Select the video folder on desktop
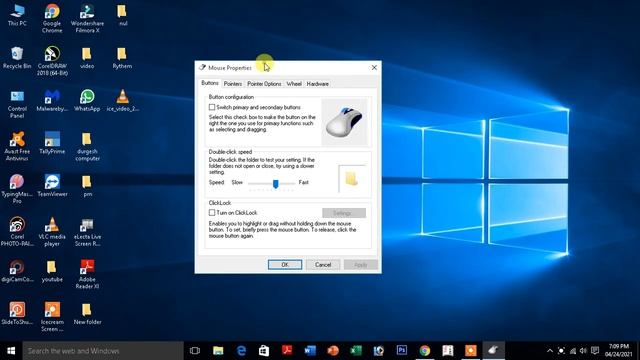The height and width of the screenshot is (360, 640). (87, 58)
